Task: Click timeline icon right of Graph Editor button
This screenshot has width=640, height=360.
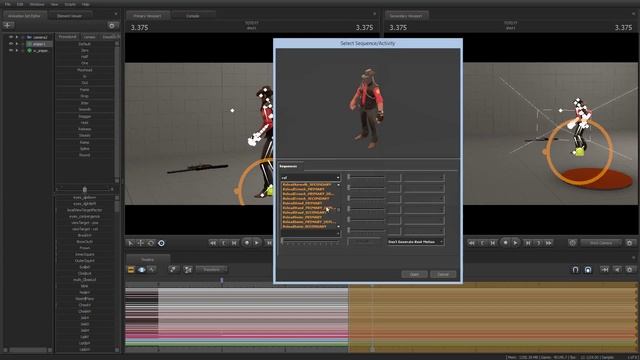Action: point(173,269)
